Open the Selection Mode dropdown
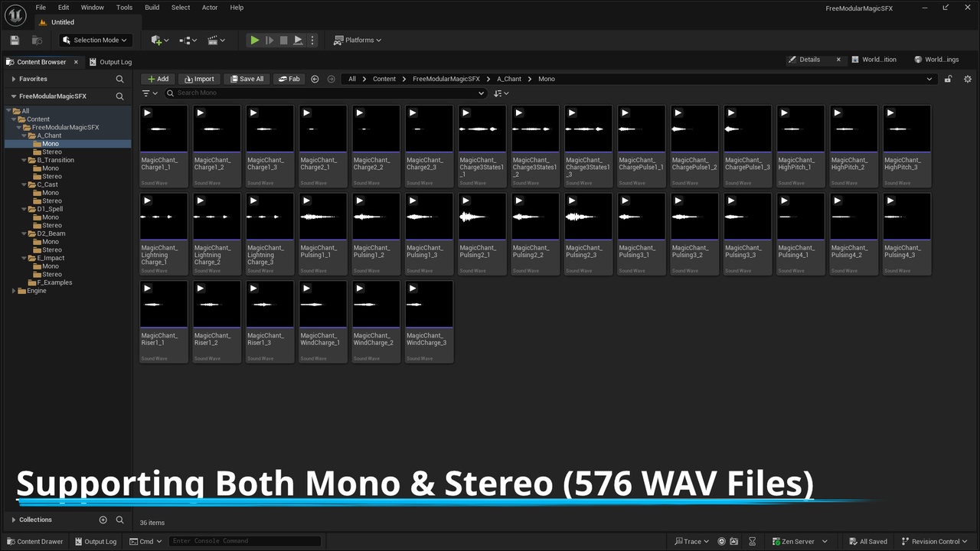This screenshot has width=980, height=551. (x=95, y=40)
